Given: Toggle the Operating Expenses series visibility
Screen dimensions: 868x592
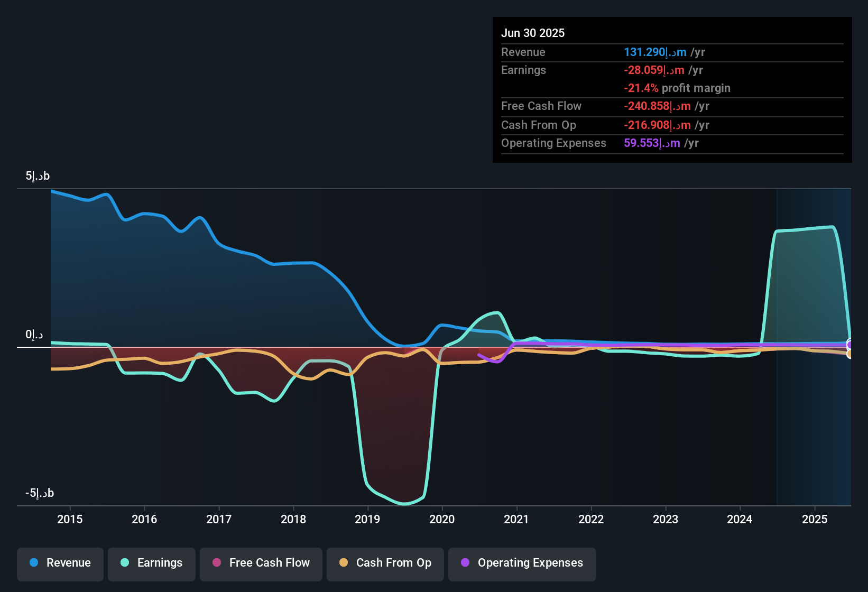Looking at the screenshot, I should coord(522,563).
